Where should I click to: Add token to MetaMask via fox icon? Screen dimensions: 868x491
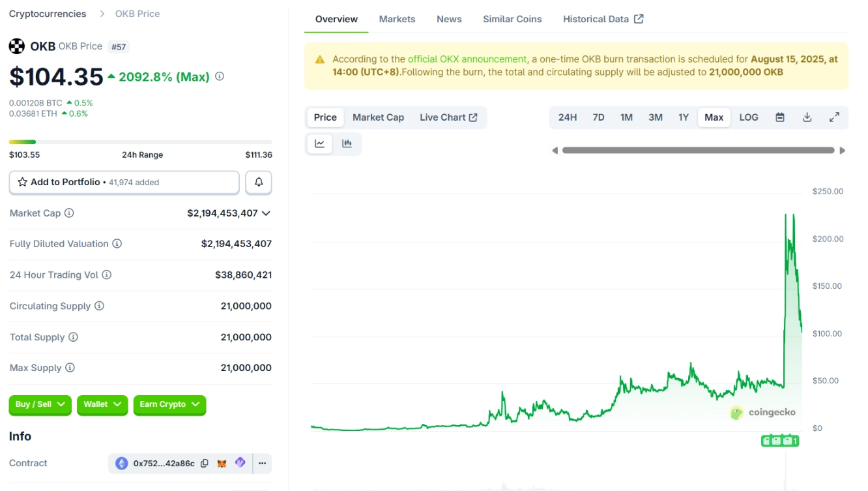point(222,464)
